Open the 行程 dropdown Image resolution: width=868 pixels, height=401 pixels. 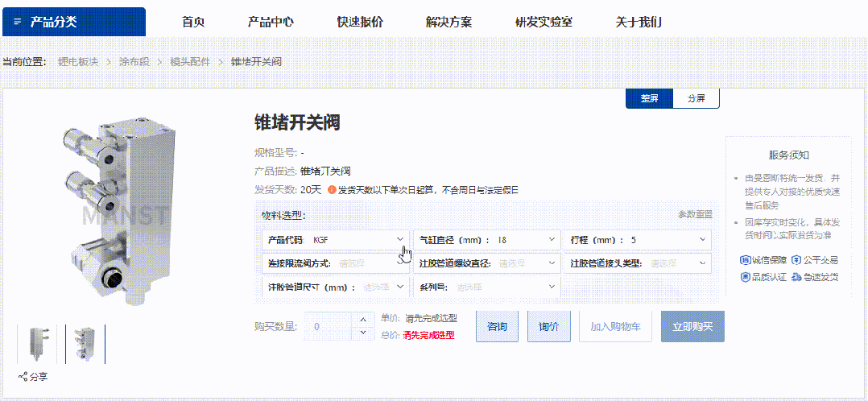[638, 240]
